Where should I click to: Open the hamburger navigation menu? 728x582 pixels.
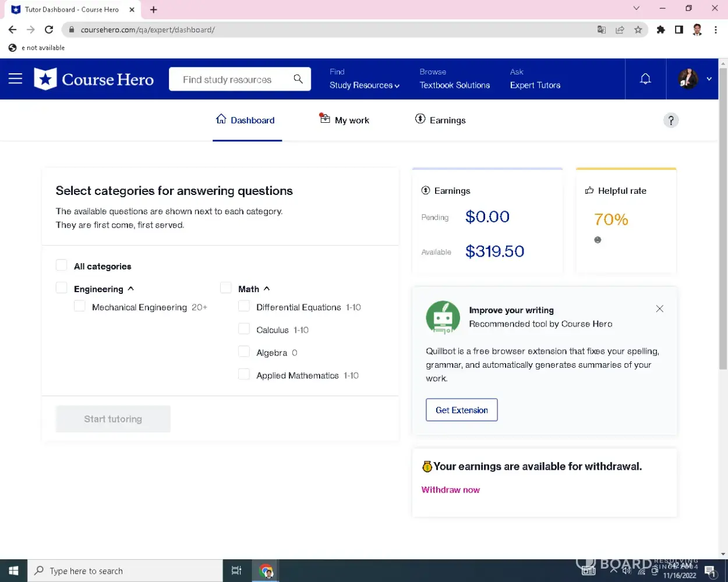pyautogui.click(x=15, y=79)
